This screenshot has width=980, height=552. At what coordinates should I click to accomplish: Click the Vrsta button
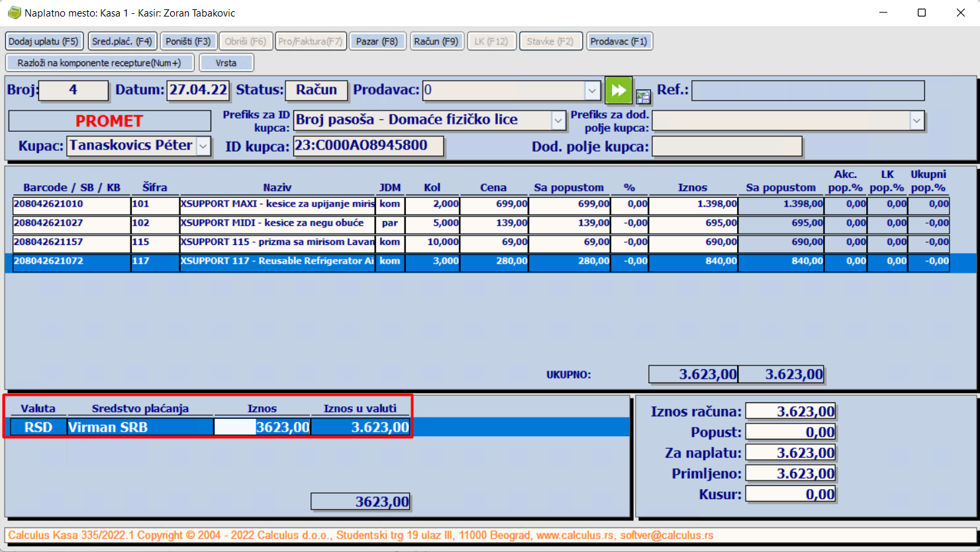click(x=226, y=63)
